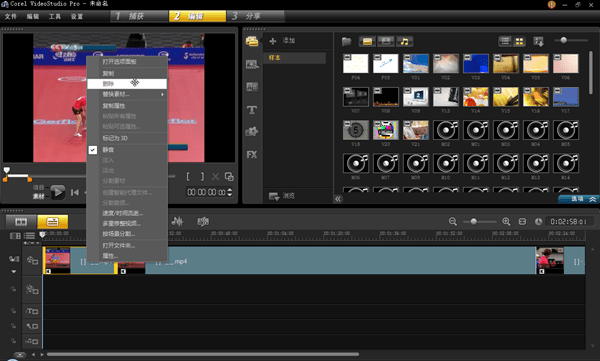This screenshot has width=600, height=361.
Task: Click the 浏览 browse button
Action: (x=282, y=196)
